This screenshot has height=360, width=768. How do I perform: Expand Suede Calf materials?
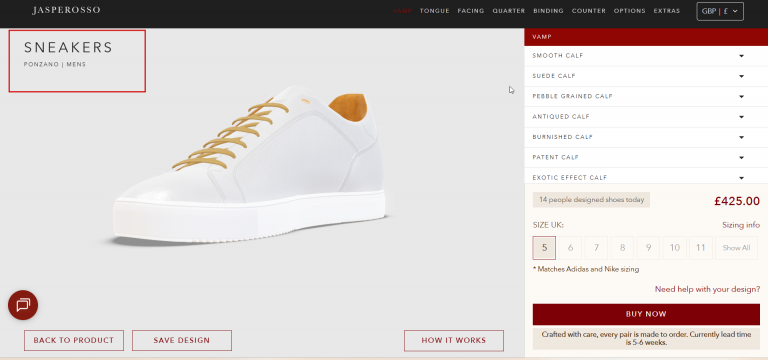(646, 76)
